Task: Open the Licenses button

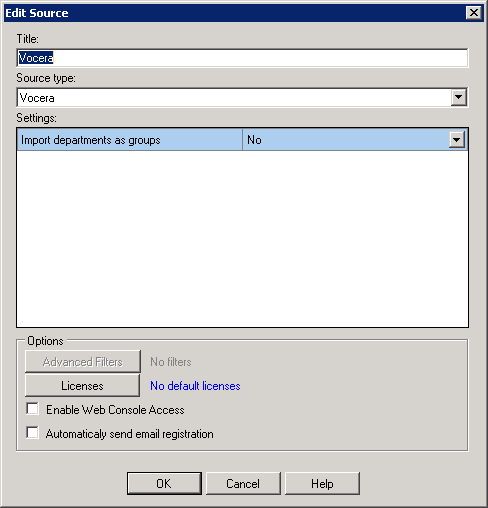Action: click(x=83, y=386)
